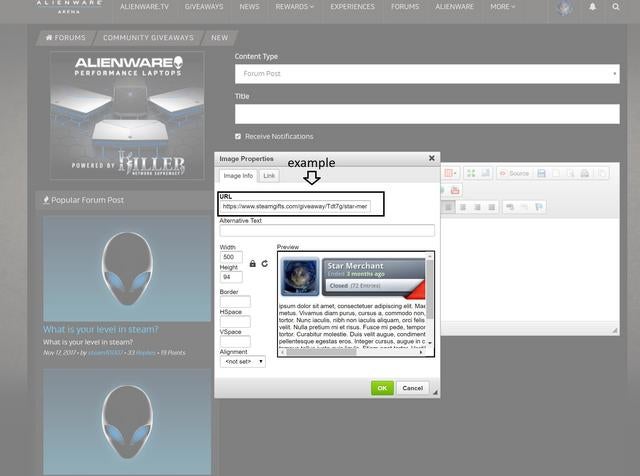Click the Cancel button
640x476 pixels.
tap(412, 388)
